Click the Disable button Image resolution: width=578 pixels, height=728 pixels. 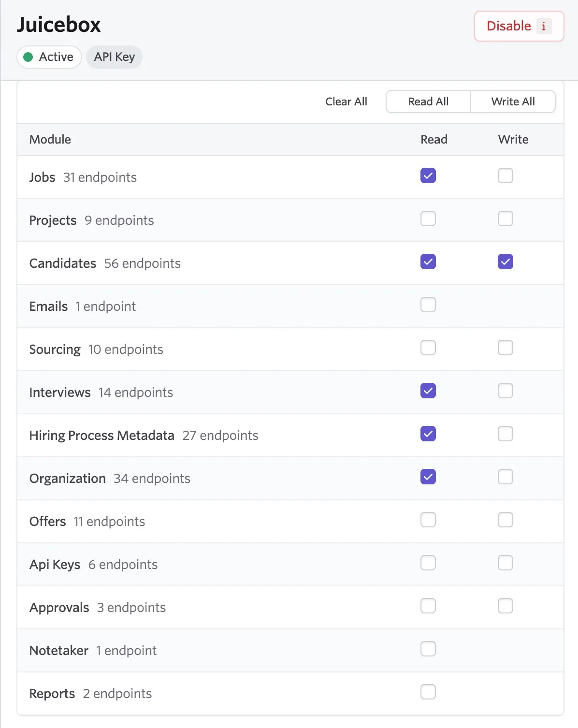click(x=519, y=26)
